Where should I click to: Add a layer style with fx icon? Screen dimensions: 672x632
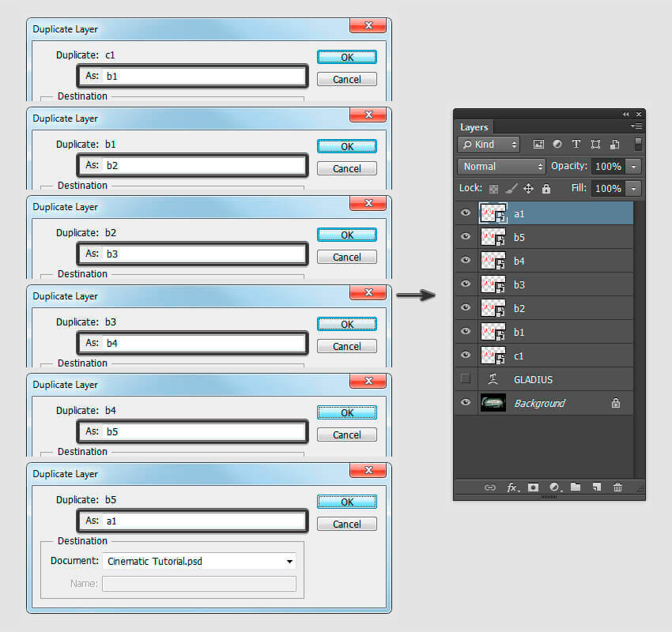pos(512,487)
